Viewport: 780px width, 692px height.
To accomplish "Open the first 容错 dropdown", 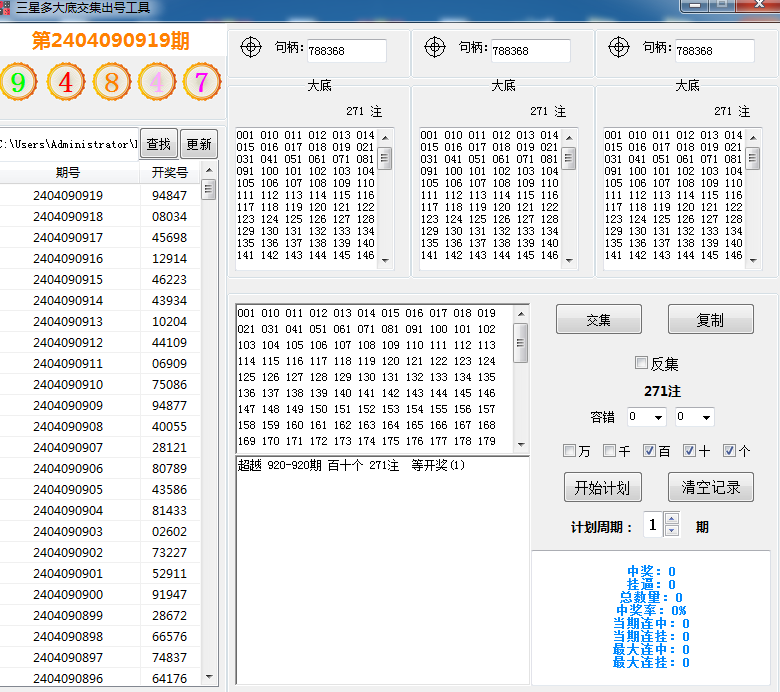I will [x=645, y=417].
